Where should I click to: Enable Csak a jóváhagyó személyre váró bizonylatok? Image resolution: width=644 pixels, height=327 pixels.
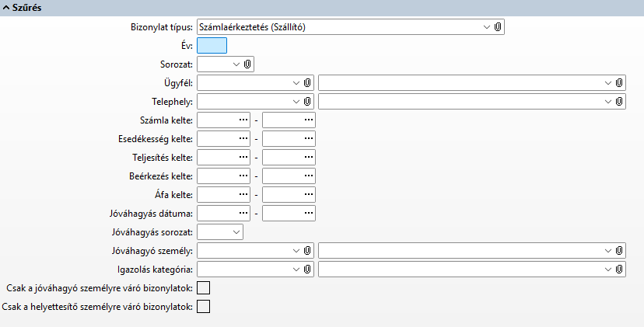tap(204, 288)
